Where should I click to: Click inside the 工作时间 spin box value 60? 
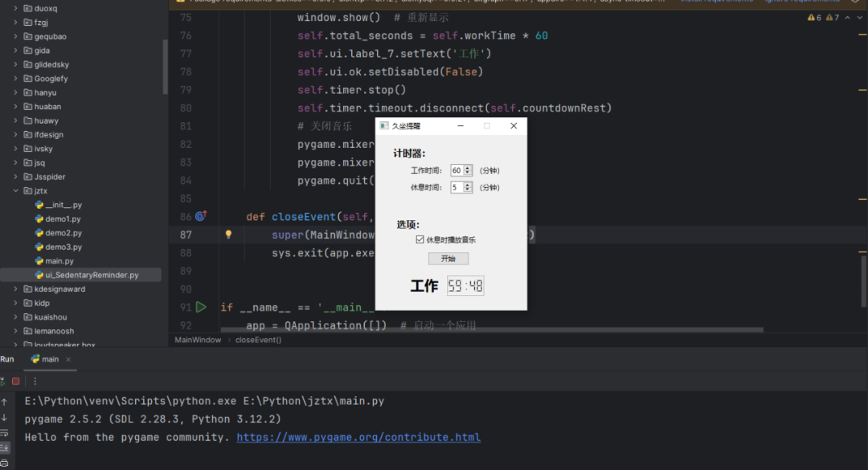coord(457,170)
